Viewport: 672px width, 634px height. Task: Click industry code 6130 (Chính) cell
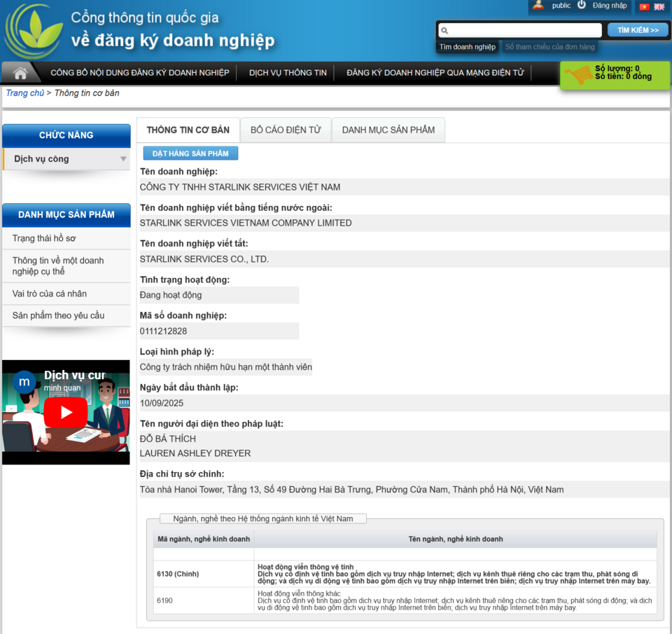pos(204,574)
